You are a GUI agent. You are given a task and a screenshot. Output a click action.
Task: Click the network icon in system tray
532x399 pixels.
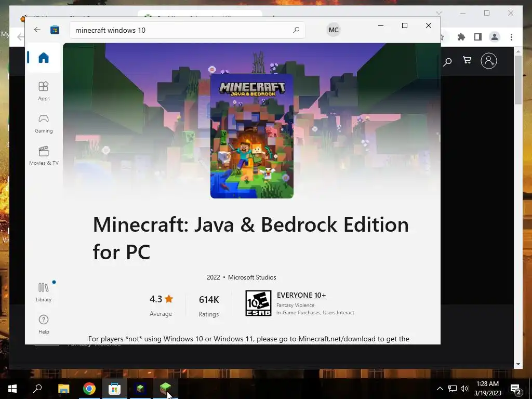[453, 389]
